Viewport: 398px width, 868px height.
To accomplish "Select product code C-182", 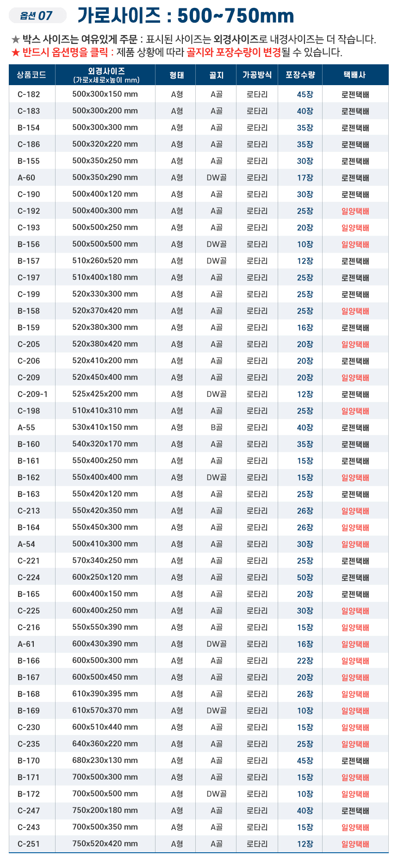I will (29, 94).
